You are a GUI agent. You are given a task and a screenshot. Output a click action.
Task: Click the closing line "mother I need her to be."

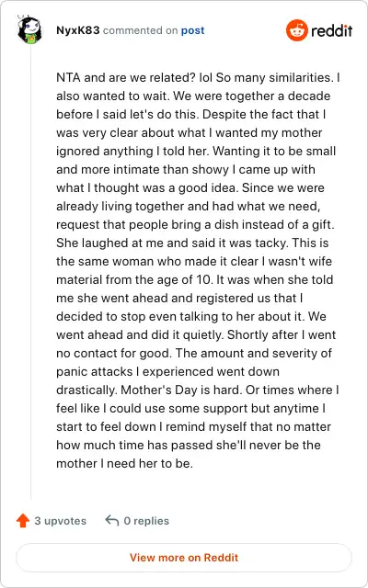(125, 463)
